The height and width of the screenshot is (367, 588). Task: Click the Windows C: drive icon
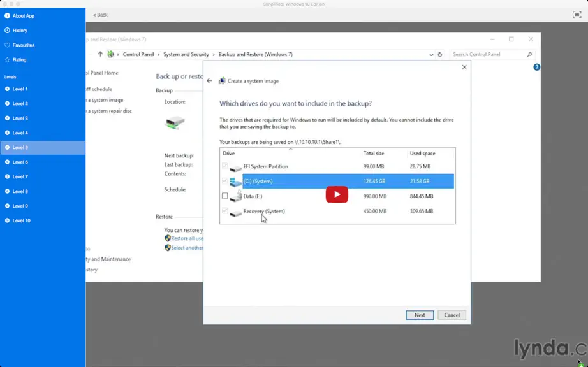tap(235, 182)
